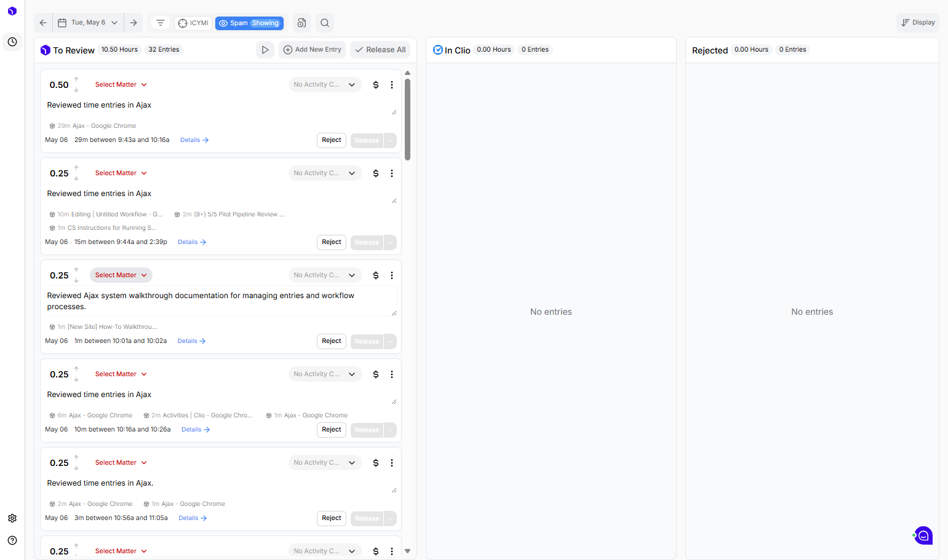Reject the 3m between 10:56a entry

click(332, 518)
